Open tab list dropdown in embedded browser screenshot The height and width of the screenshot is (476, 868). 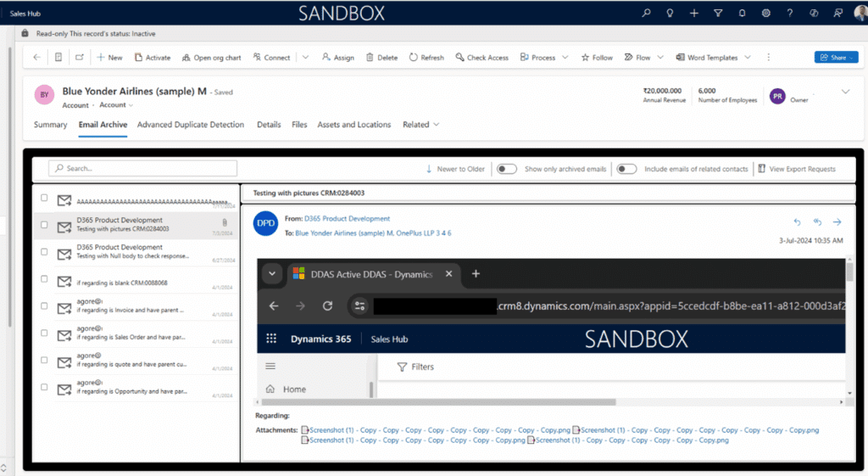[x=272, y=274]
